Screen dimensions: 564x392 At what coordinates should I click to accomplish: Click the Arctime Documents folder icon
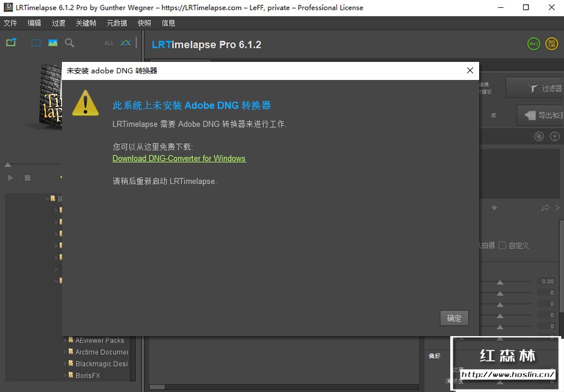pos(71,351)
